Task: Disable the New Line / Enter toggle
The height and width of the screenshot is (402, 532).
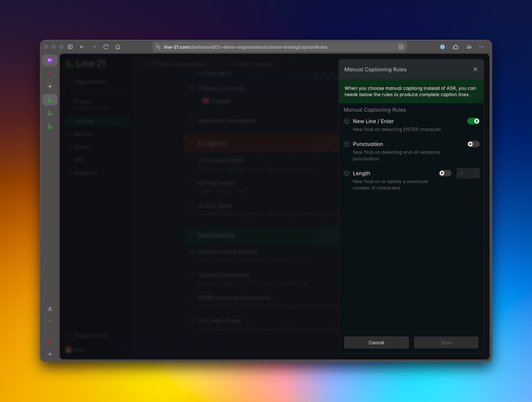Action: point(473,121)
